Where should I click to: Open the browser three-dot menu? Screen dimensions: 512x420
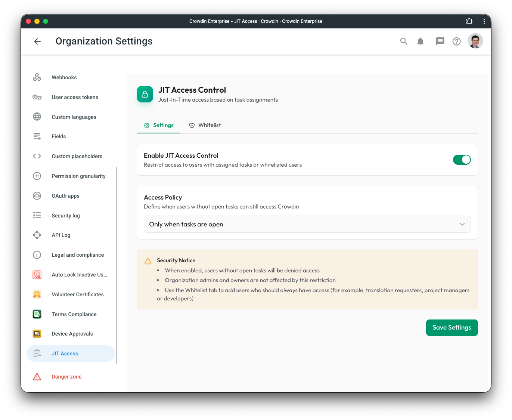coord(484,21)
